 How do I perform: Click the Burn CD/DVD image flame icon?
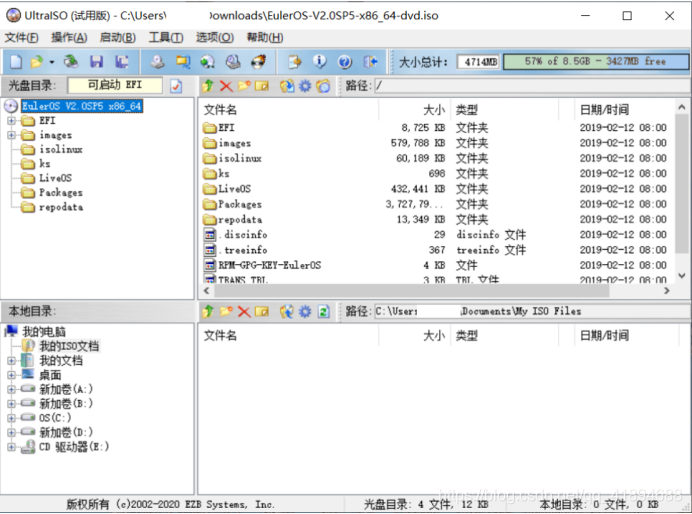(x=259, y=61)
